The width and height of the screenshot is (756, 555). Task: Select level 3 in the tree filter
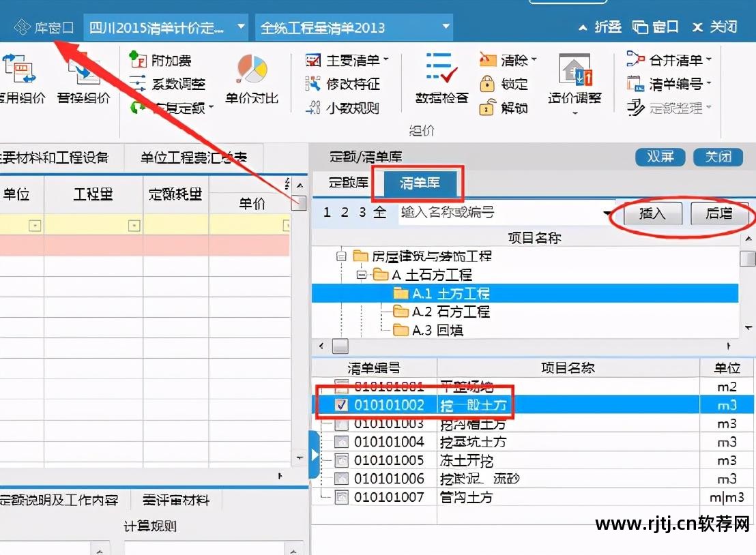coord(362,212)
